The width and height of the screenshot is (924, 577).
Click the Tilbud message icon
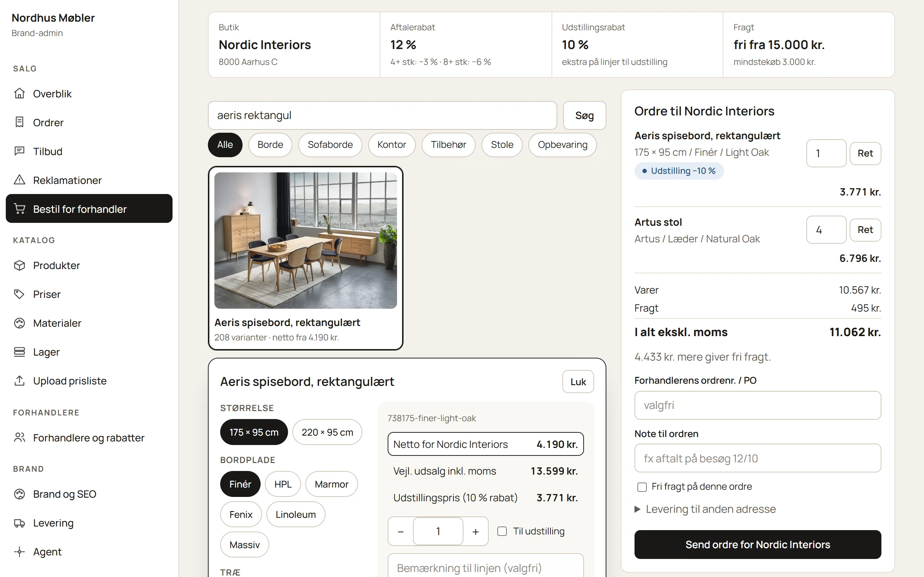[x=19, y=151]
